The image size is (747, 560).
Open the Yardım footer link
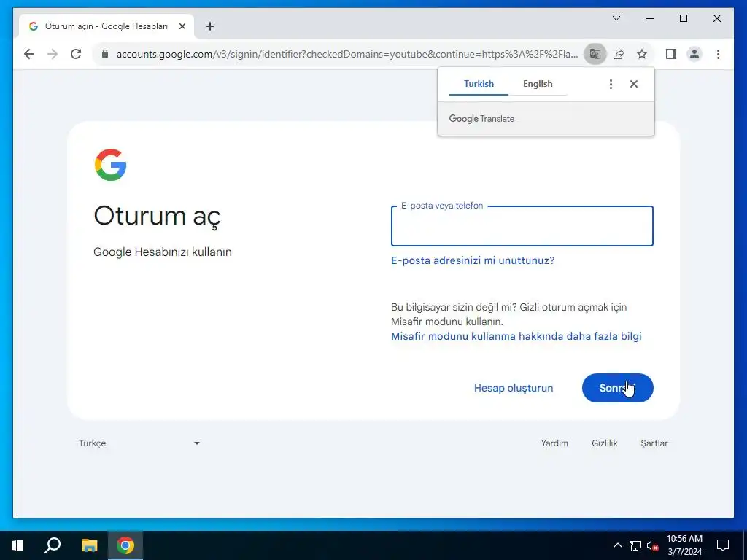[x=554, y=443]
